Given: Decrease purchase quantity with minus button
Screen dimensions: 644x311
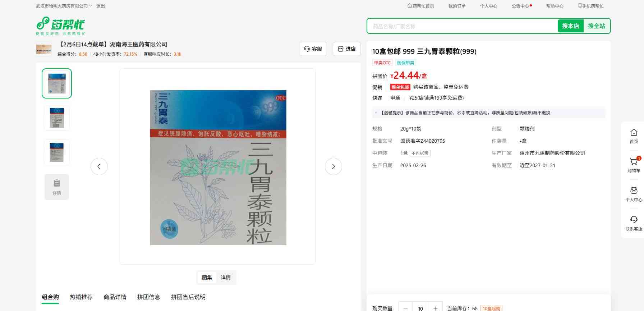Looking at the screenshot, I should click(x=406, y=308).
